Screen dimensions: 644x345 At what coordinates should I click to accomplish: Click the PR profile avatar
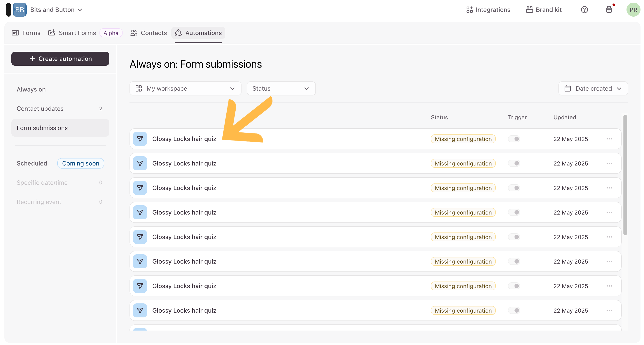coord(633,10)
